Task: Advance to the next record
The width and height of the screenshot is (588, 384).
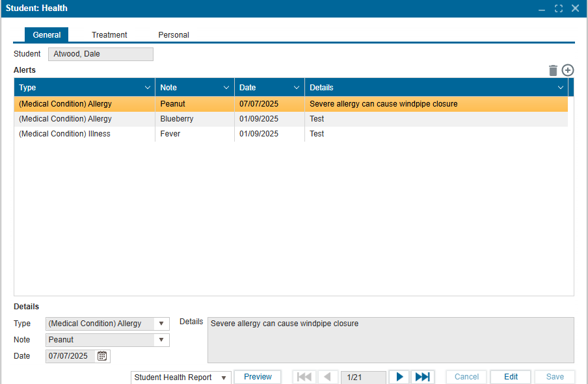Action: 399,377
